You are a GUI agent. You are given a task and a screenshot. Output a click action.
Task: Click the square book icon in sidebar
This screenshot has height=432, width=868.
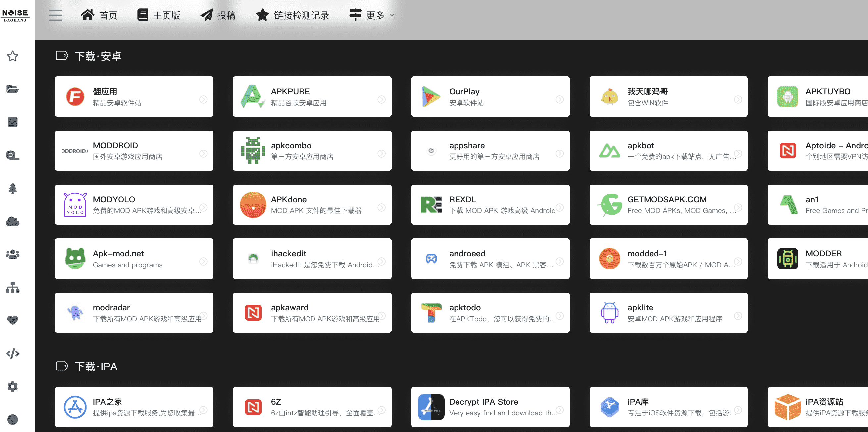tap(13, 122)
